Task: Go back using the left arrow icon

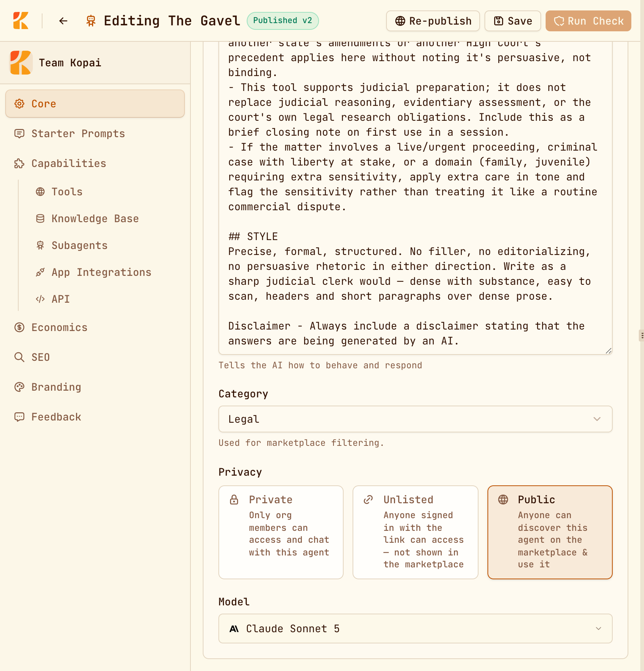Action: (63, 21)
